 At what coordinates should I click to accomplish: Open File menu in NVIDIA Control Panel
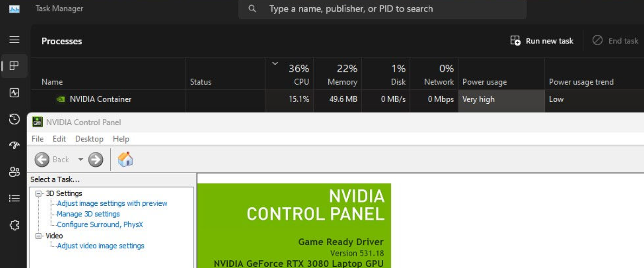point(38,139)
